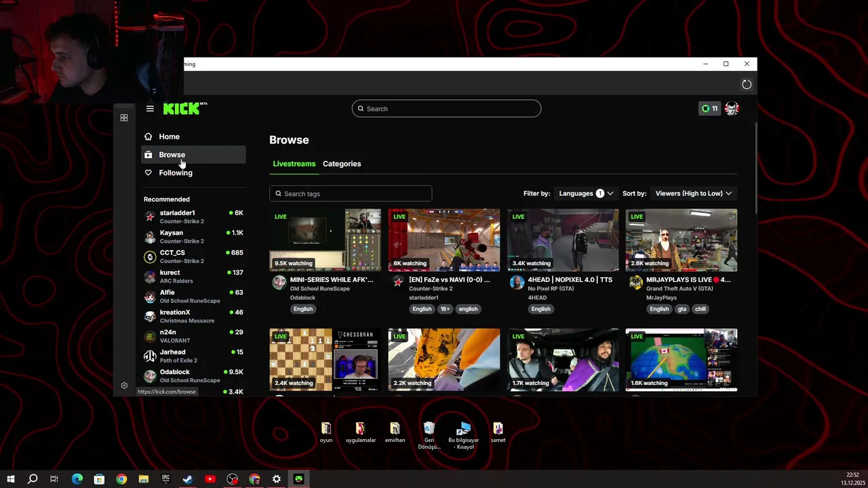Open Odablock row in Recommended list
This screenshot has height=488, width=868.
click(x=193, y=375)
